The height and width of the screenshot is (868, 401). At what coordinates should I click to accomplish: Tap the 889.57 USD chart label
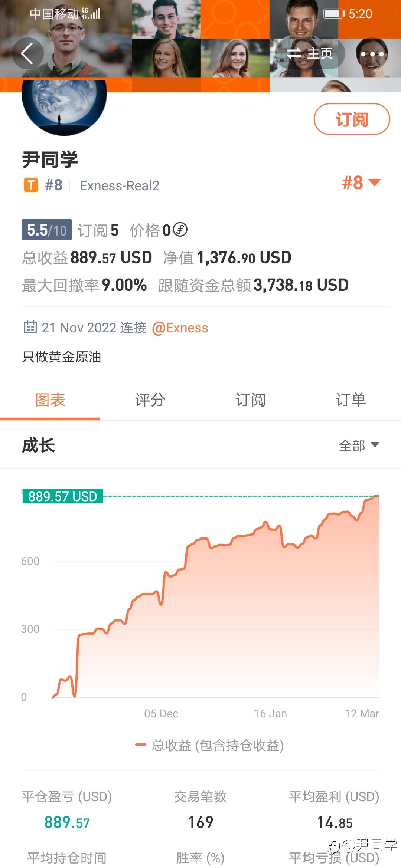pos(63,496)
